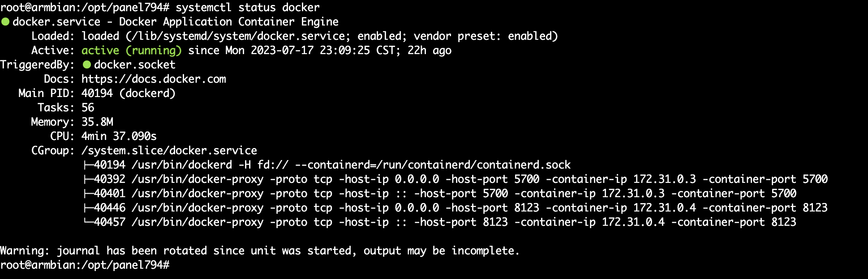This screenshot has width=868, height=279.
Task: Click the last tree entry 40457
Action: 110,222
